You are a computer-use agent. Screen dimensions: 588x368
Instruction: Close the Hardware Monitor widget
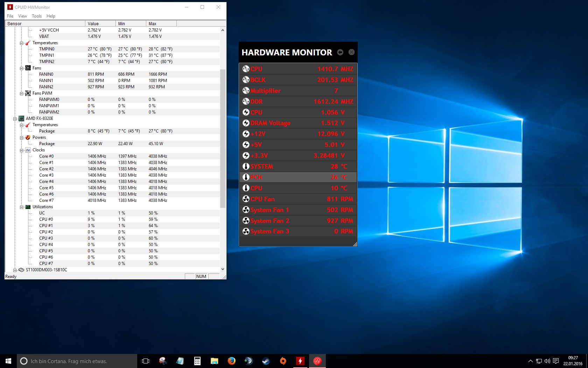[x=352, y=52]
